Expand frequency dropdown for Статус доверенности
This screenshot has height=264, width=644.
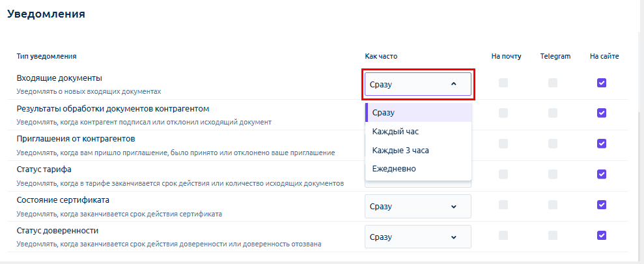pyautogui.click(x=417, y=237)
